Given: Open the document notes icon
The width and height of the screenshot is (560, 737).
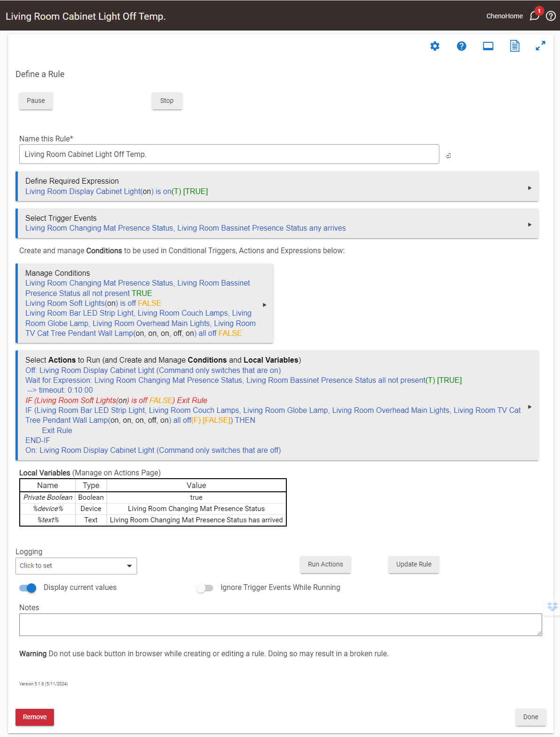Looking at the screenshot, I should (x=514, y=46).
